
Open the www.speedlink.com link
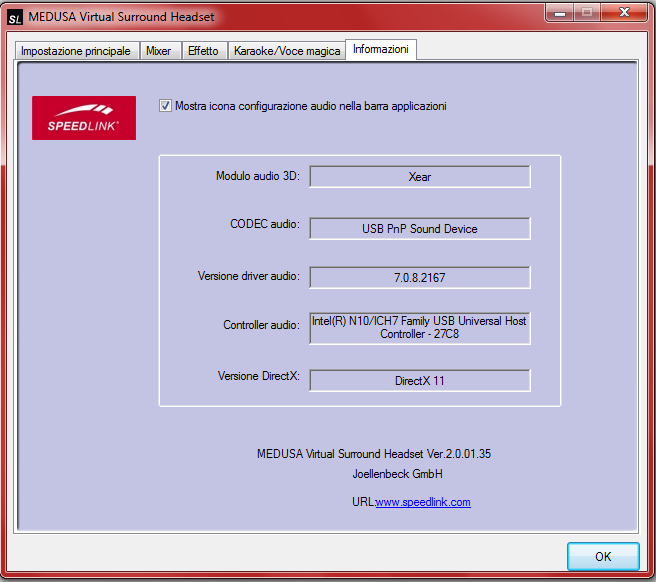point(423,502)
